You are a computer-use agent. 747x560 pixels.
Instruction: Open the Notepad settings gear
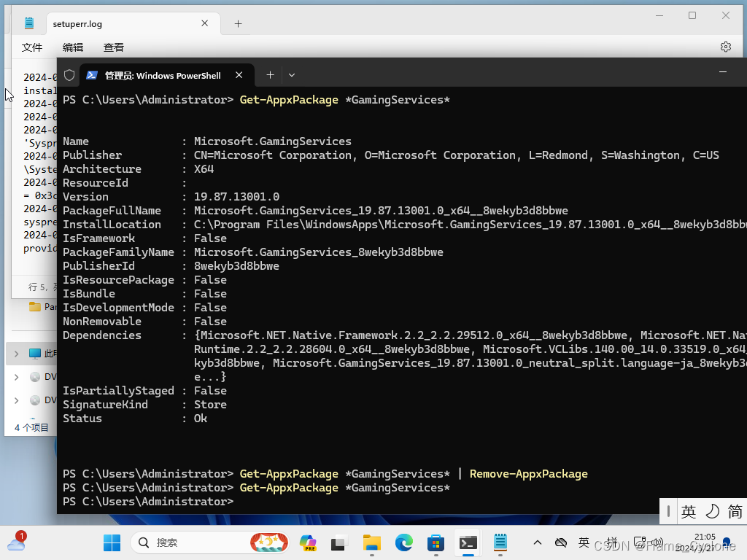[x=726, y=47]
